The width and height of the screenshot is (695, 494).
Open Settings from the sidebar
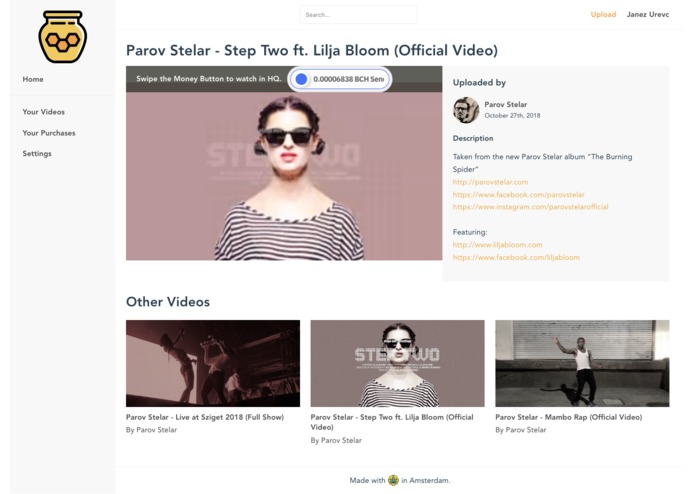pyautogui.click(x=37, y=154)
